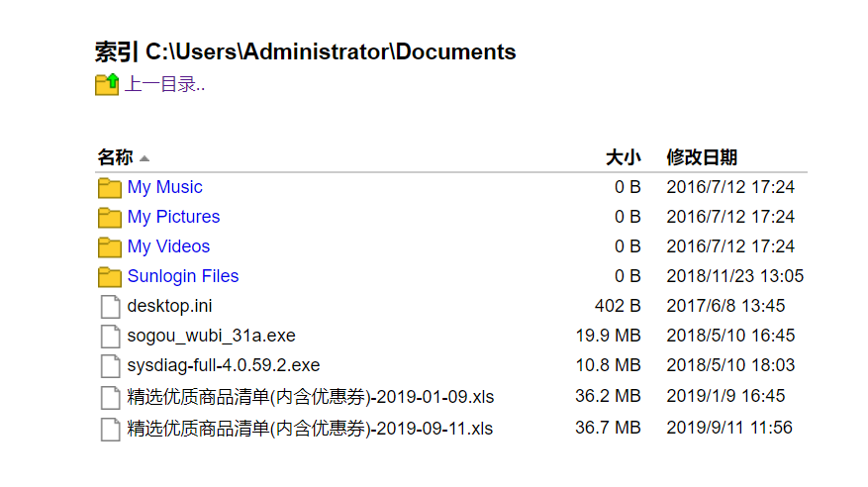The height and width of the screenshot is (487, 868).
Task: Click the My Pictures folder icon
Action: tap(110, 218)
